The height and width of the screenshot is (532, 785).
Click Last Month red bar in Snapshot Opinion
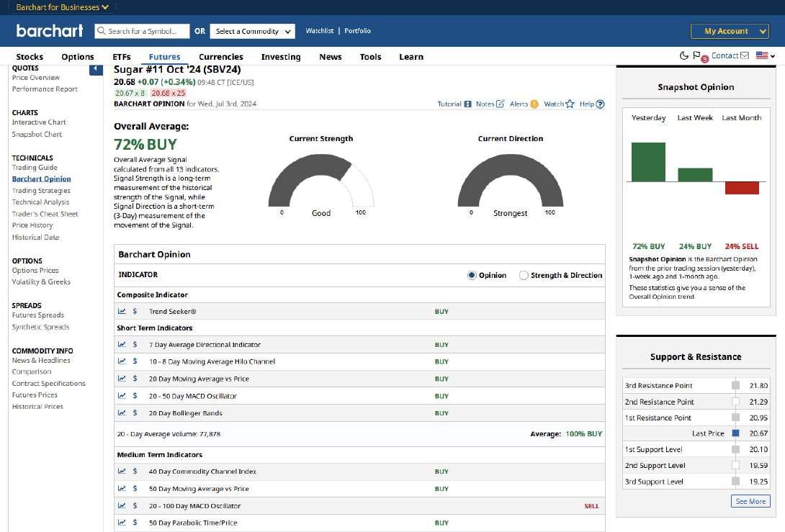742,188
